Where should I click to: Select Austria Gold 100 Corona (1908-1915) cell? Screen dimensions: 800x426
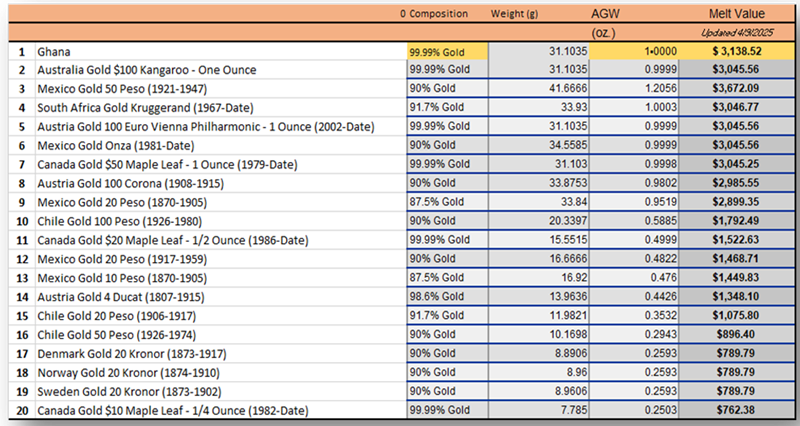click(x=221, y=183)
